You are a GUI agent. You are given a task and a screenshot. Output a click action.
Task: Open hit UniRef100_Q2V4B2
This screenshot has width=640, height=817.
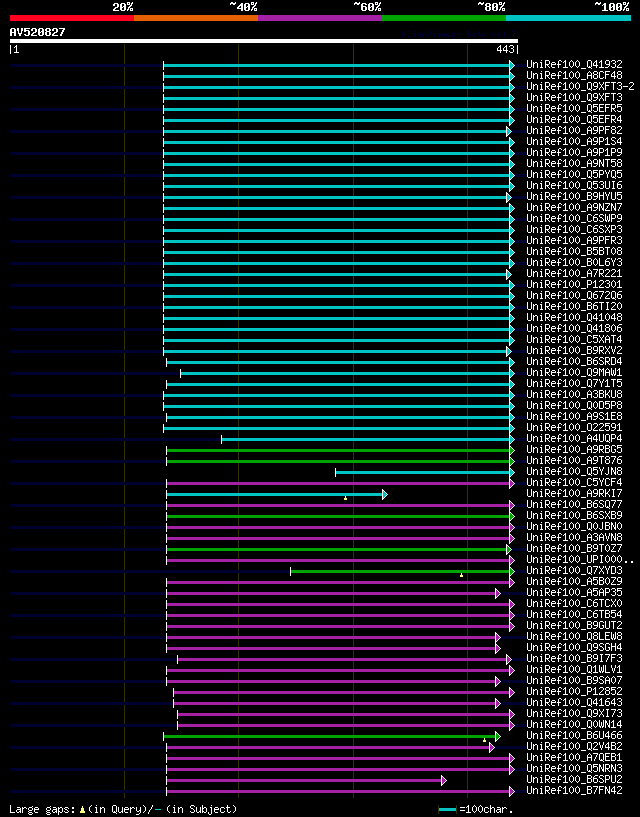pyautogui.click(x=574, y=747)
